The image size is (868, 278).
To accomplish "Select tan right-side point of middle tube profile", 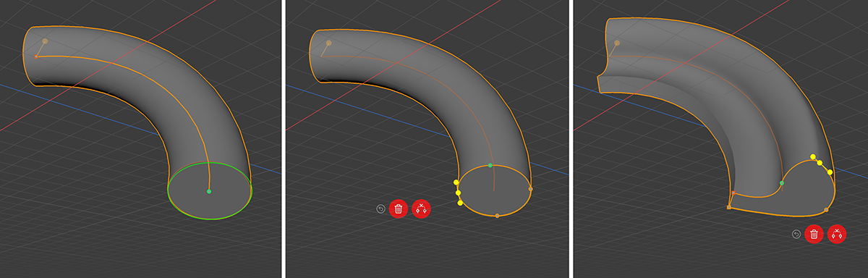I will (x=530, y=189).
